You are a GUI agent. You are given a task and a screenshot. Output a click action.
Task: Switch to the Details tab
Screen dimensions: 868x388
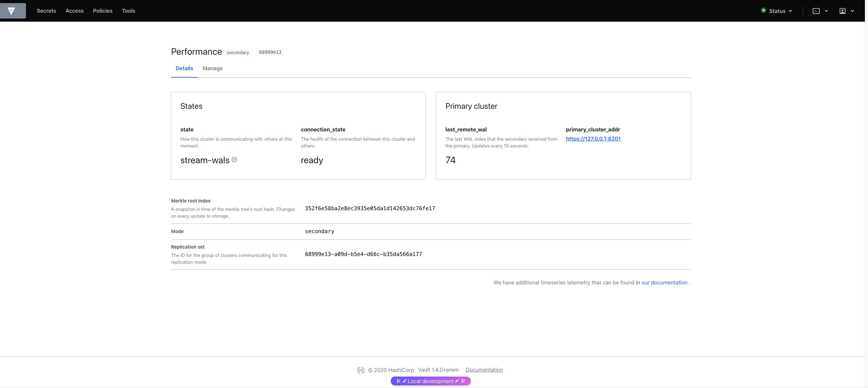(x=184, y=68)
